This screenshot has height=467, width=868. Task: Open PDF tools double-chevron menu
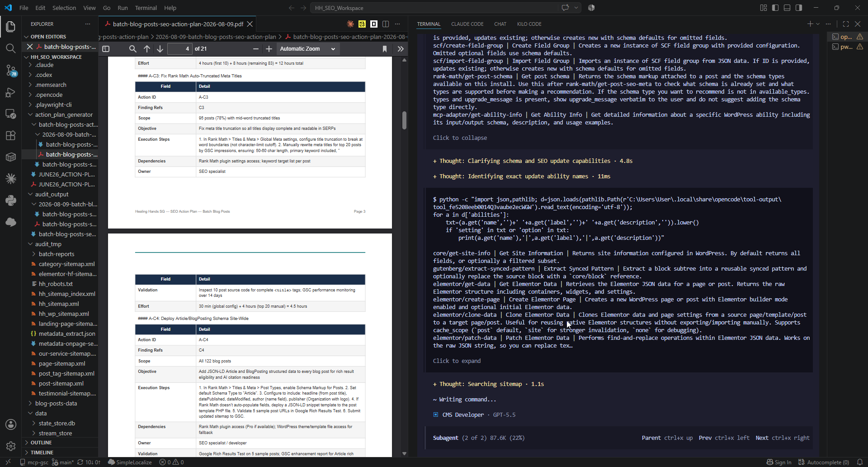(401, 49)
